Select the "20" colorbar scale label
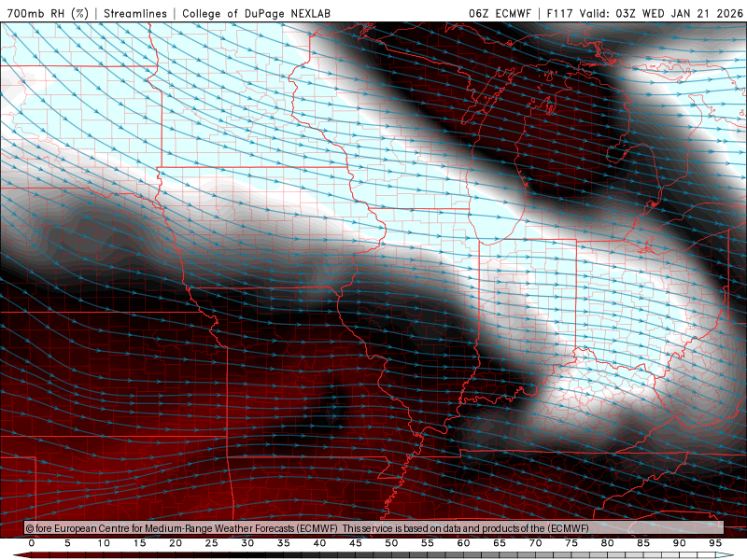The image size is (747, 560). tap(176, 543)
